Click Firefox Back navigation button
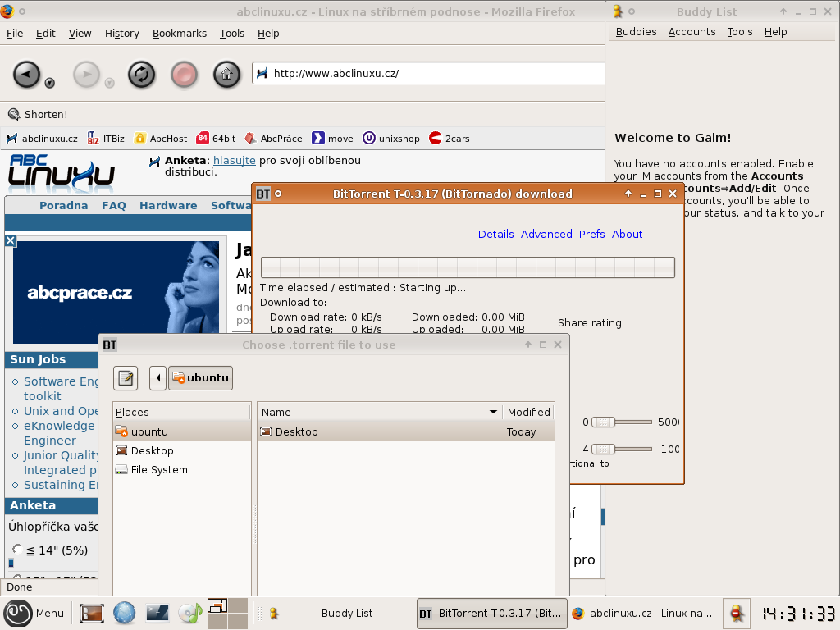Screen dimensions: 840x630 (26, 74)
